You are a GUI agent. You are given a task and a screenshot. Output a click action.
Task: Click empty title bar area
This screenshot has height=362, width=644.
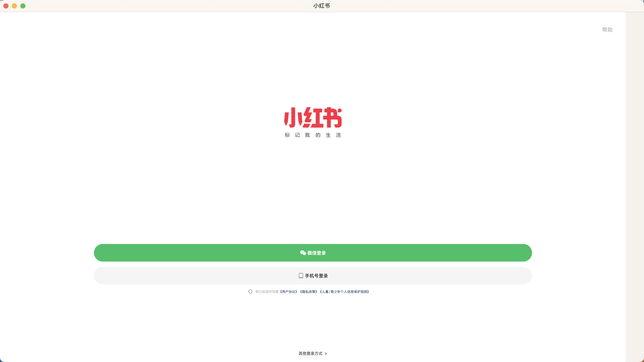point(175,6)
